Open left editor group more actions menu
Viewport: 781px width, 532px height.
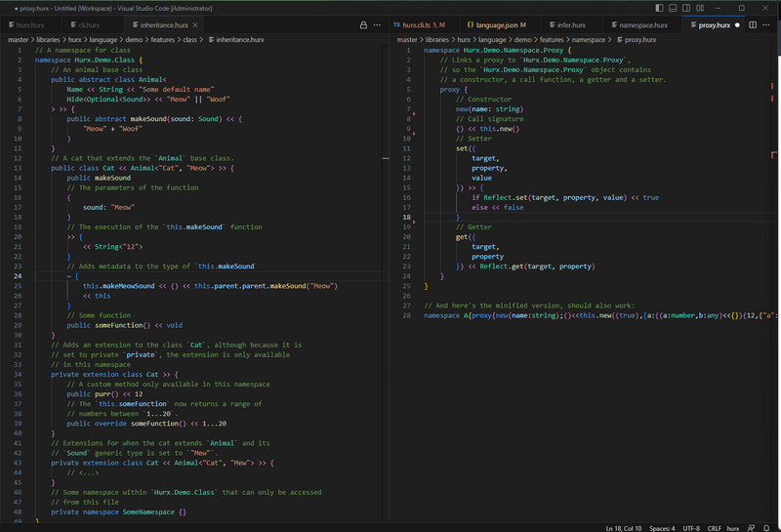(x=377, y=25)
